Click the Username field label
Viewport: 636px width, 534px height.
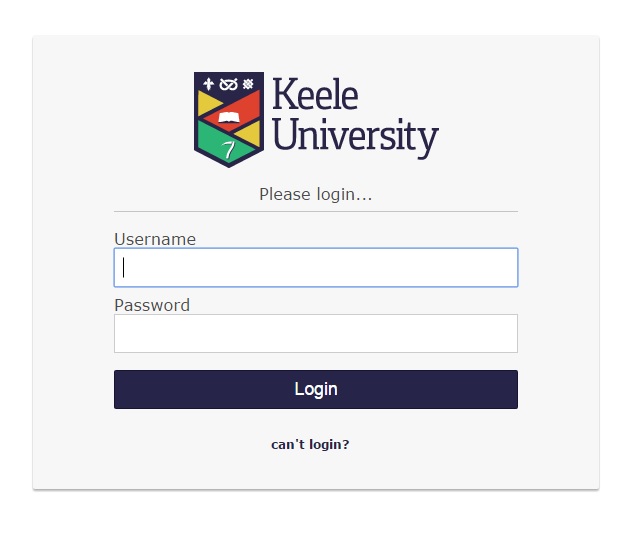(155, 239)
